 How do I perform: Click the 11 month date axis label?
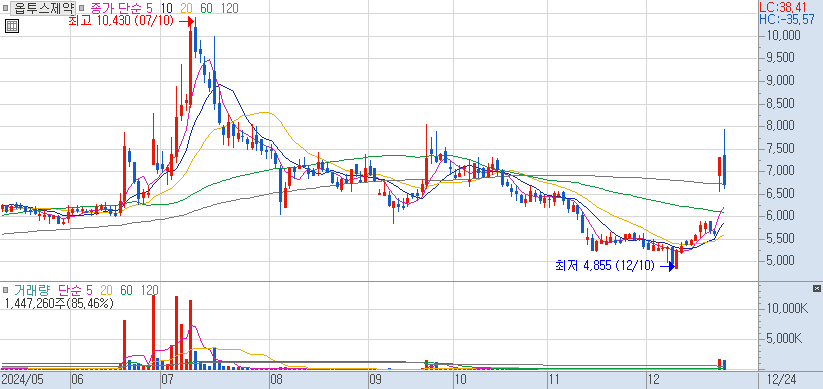554,379
